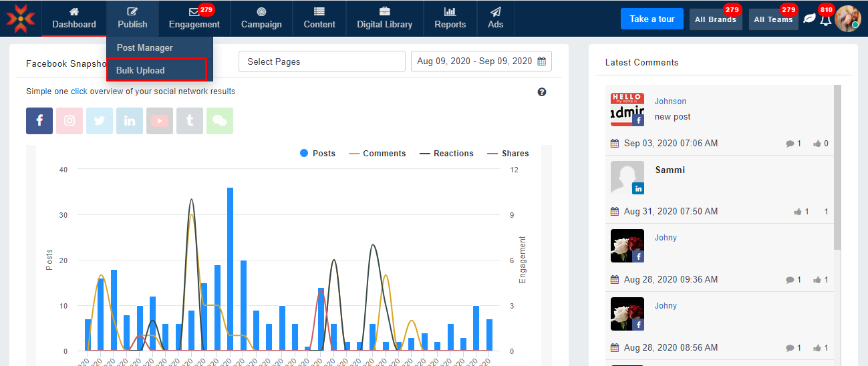Click the Facebook network icon

[39, 121]
